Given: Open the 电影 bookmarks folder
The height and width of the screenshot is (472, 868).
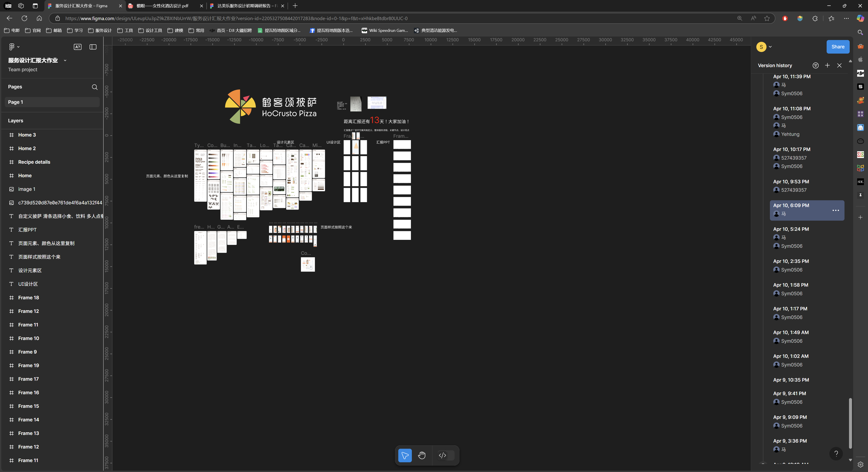Looking at the screenshot, I should pos(12,30).
